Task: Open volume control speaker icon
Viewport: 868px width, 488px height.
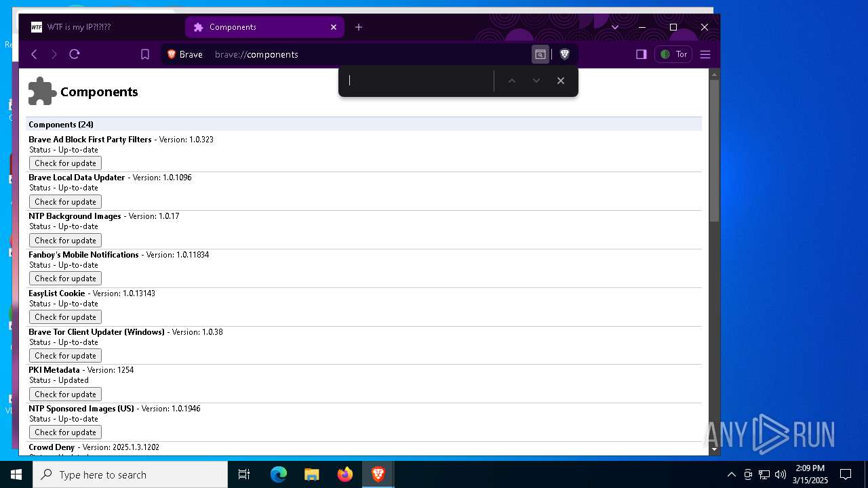Action: pyautogui.click(x=781, y=474)
